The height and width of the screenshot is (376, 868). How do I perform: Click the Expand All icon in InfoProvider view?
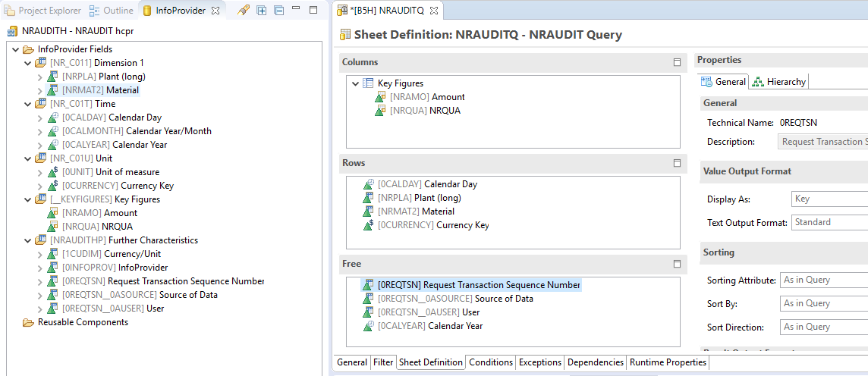(x=261, y=11)
